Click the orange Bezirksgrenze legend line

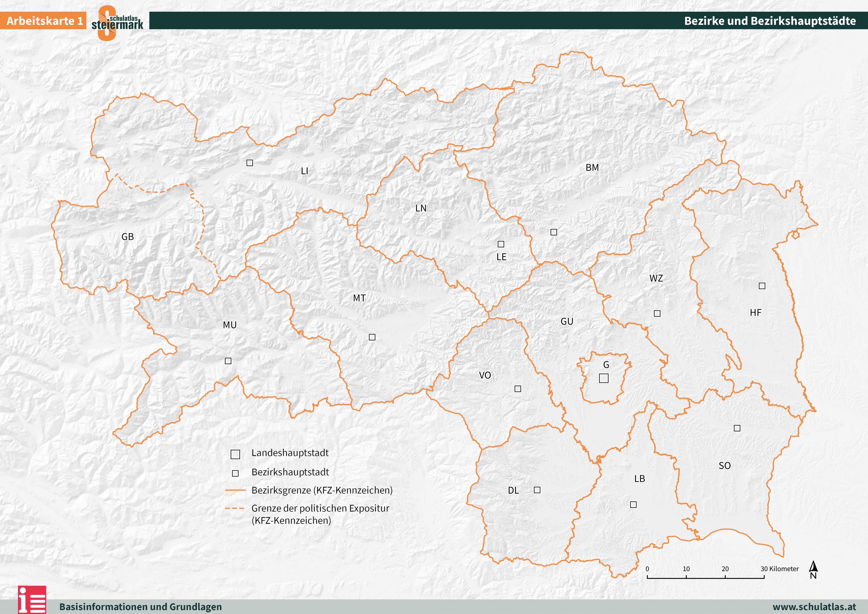pos(235,490)
